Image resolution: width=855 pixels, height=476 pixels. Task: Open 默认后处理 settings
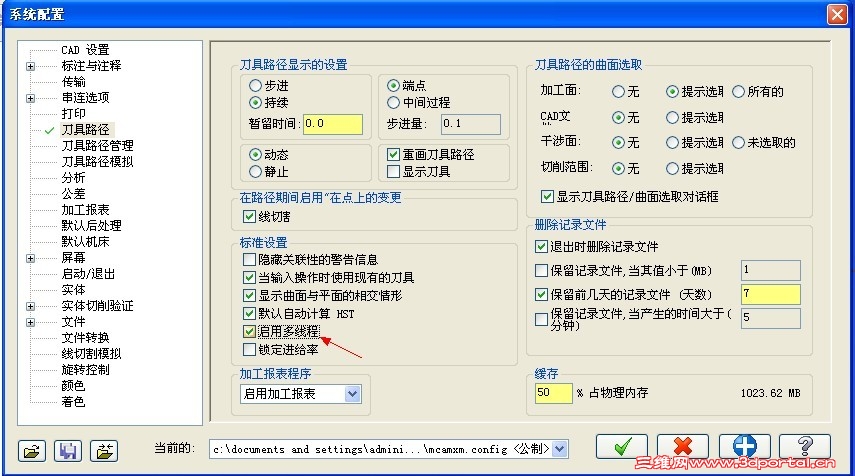pos(91,226)
